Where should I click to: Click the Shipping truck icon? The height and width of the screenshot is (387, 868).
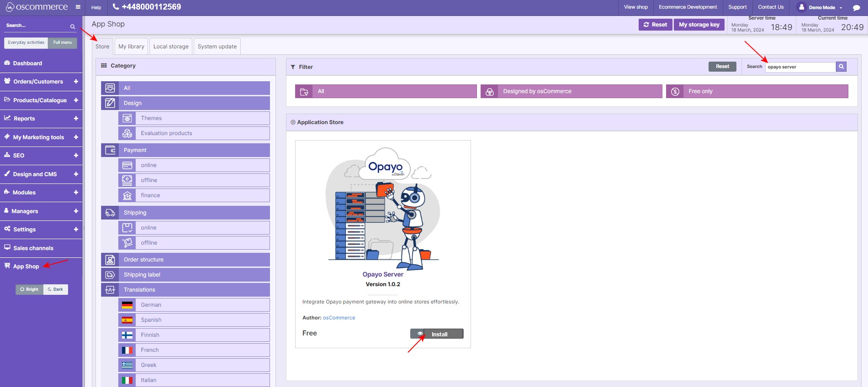tap(110, 213)
